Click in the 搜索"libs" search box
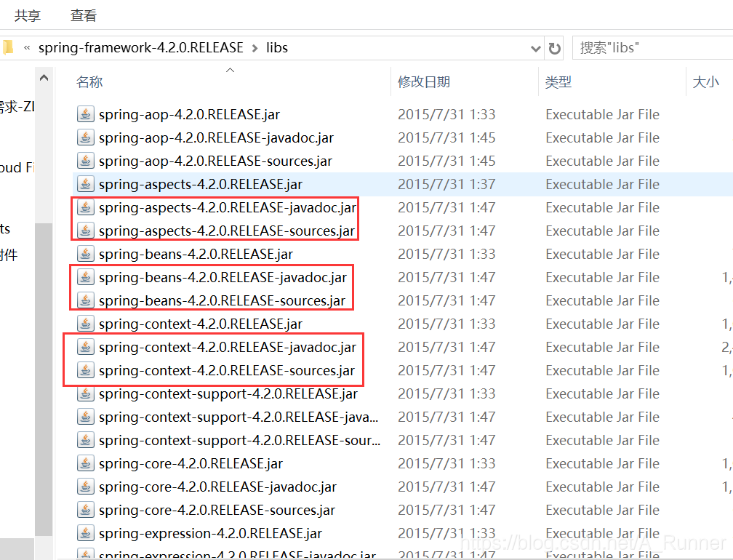This screenshot has width=733, height=560. (652, 48)
